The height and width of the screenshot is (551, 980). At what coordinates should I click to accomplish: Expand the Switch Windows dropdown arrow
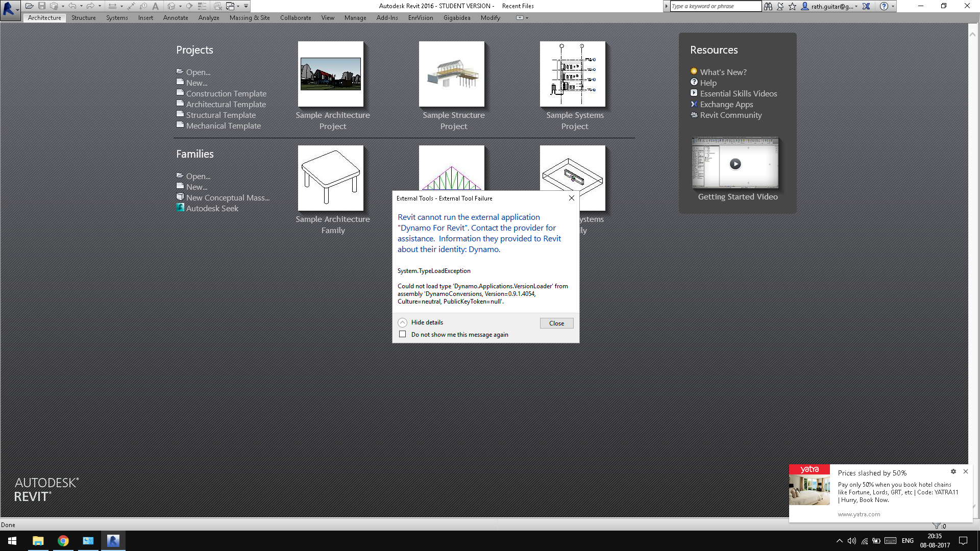238,6
